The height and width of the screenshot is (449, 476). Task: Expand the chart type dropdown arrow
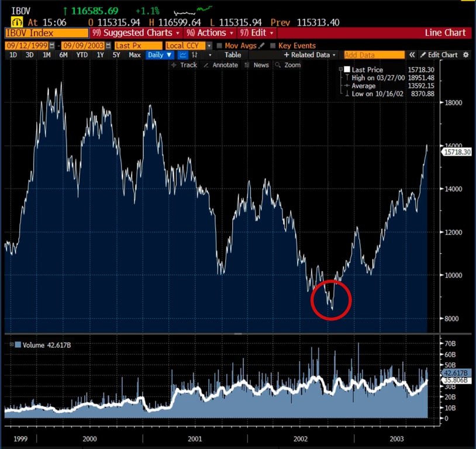pos(210,55)
